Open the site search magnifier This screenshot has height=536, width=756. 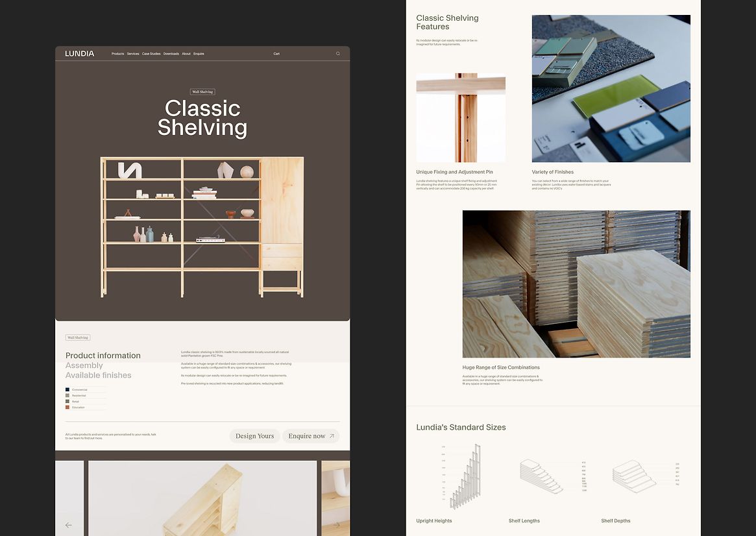[337, 53]
